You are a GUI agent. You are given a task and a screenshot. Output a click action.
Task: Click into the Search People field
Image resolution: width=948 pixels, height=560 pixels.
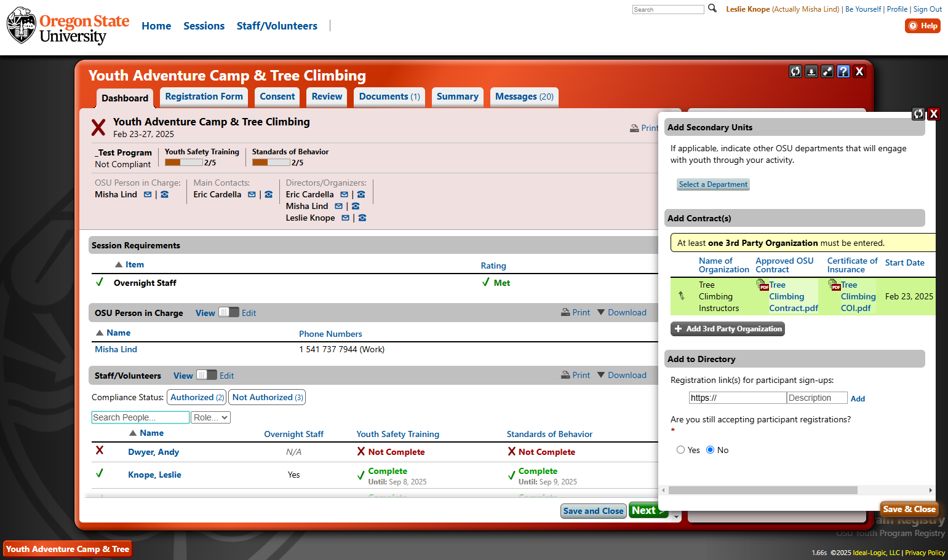coord(140,417)
